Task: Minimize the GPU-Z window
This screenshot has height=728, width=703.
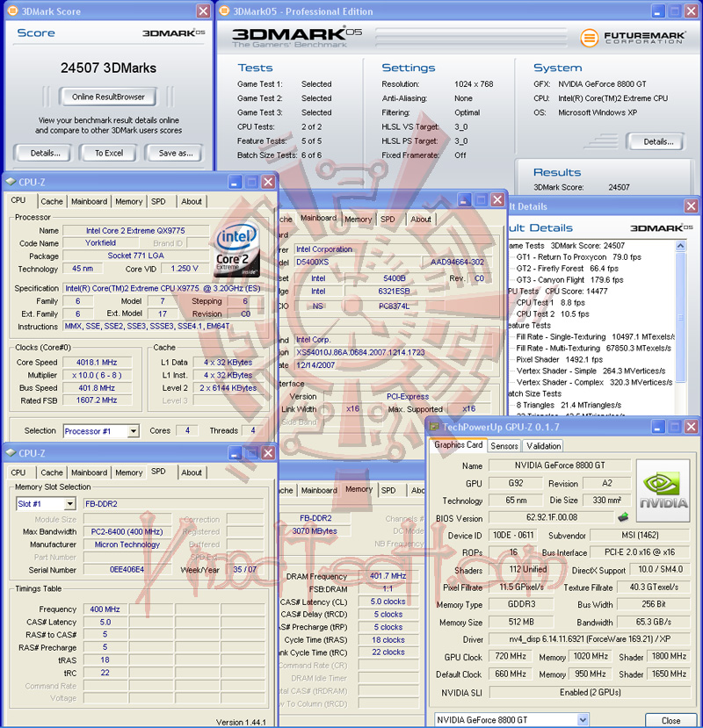Action: tap(657, 427)
